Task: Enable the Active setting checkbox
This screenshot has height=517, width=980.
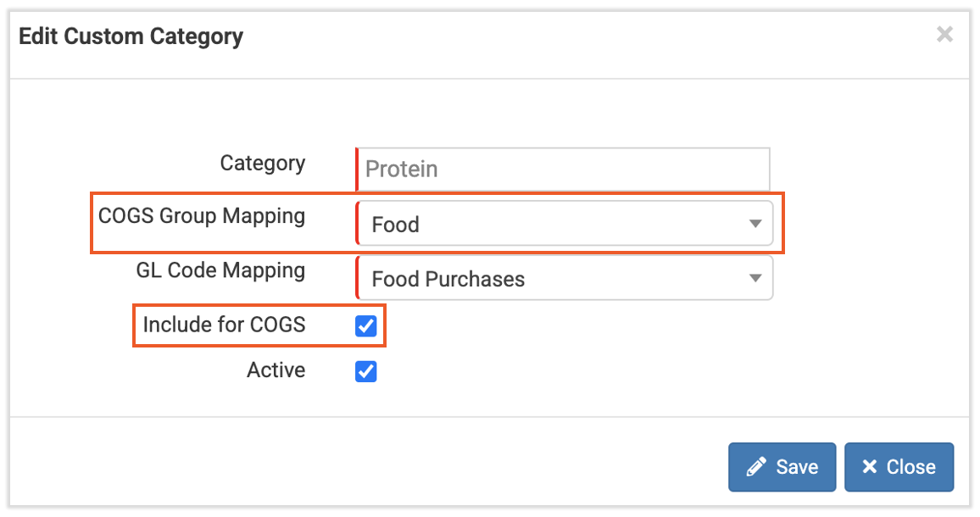Action: click(365, 370)
